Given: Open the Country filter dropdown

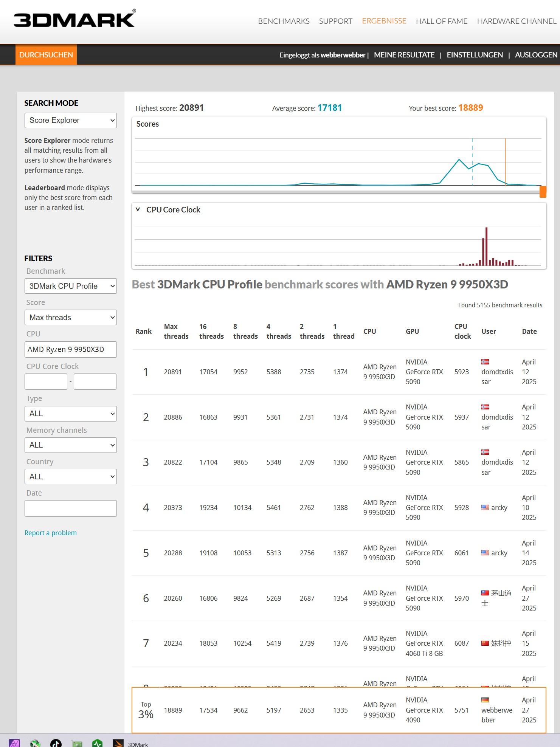Looking at the screenshot, I should 71,477.
